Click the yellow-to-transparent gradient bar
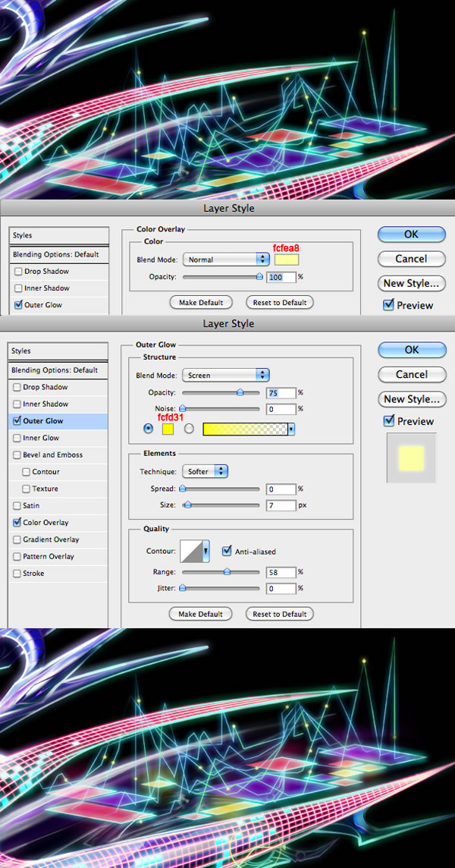455x868 pixels. pos(245,429)
